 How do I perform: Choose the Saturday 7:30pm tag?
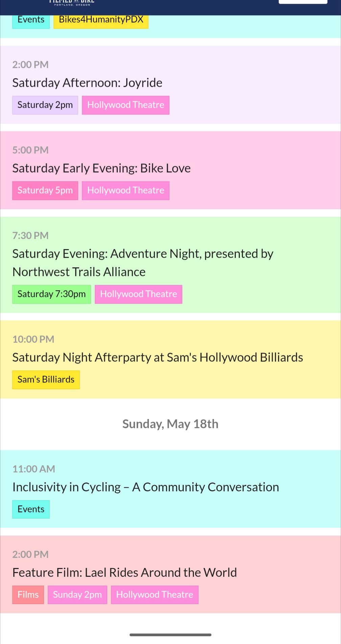tap(51, 294)
